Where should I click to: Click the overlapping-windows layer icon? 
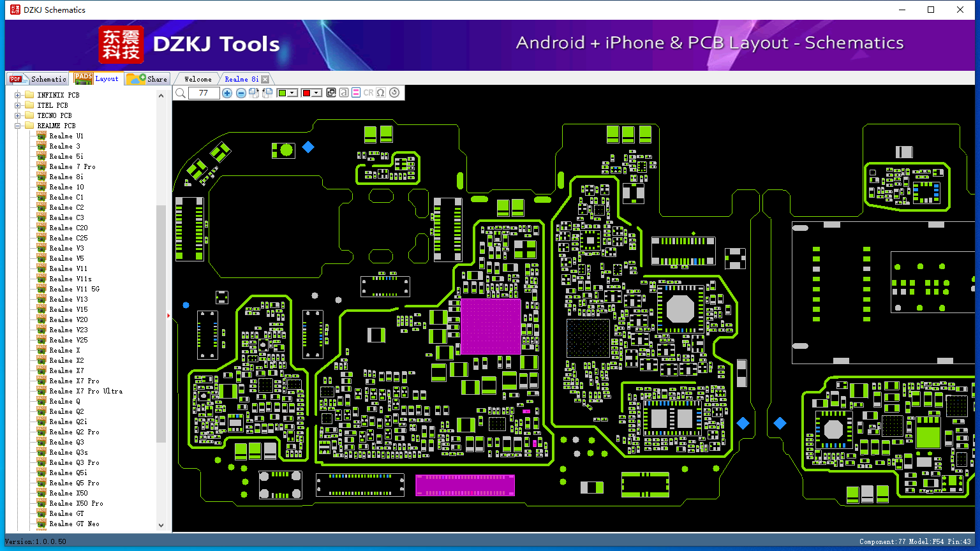tap(331, 93)
